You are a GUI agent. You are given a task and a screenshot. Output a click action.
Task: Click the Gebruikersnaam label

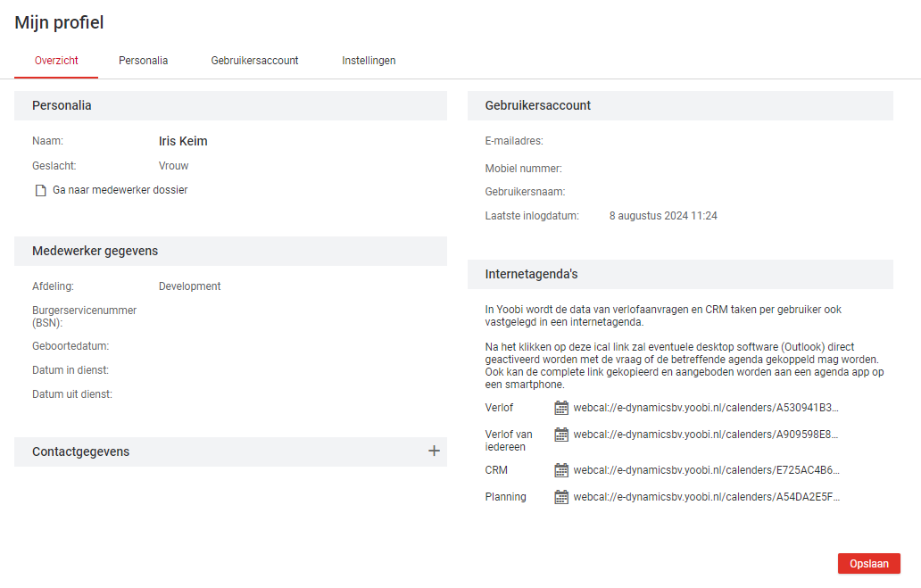click(x=525, y=192)
